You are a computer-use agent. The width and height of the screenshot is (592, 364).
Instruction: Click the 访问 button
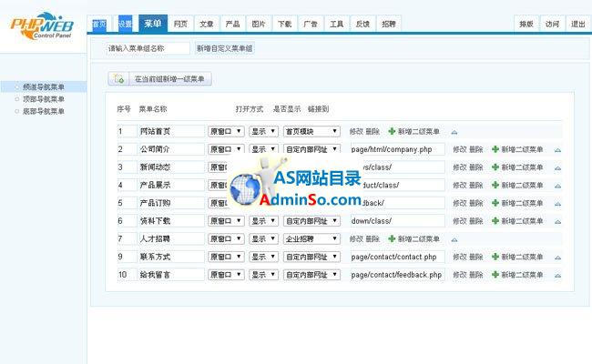tap(552, 25)
